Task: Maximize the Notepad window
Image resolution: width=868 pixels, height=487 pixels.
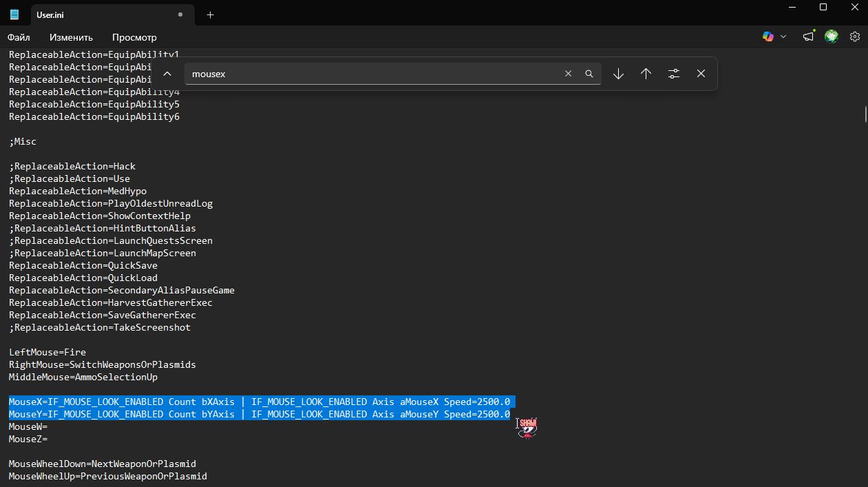Action: tap(823, 7)
